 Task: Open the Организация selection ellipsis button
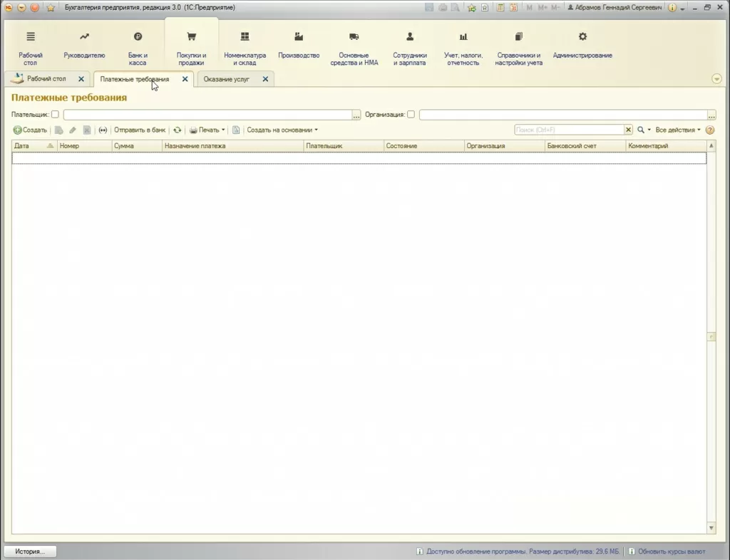pos(711,115)
